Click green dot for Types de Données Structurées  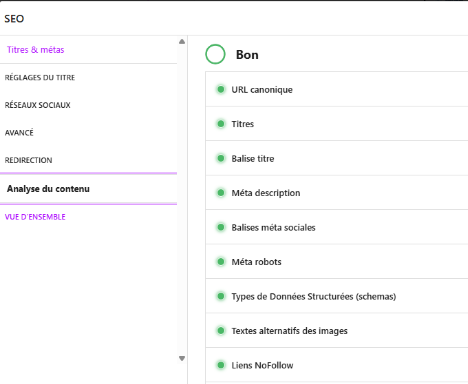coord(221,296)
